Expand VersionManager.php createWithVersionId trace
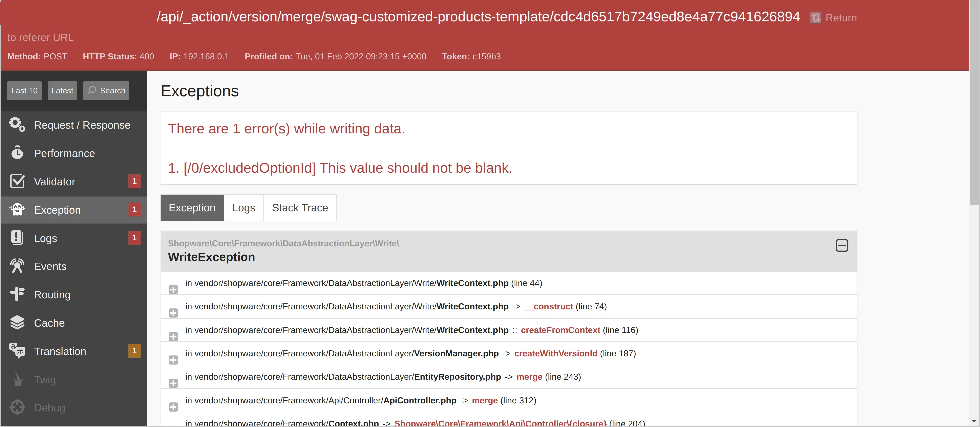This screenshot has width=980, height=427. click(x=173, y=360)
